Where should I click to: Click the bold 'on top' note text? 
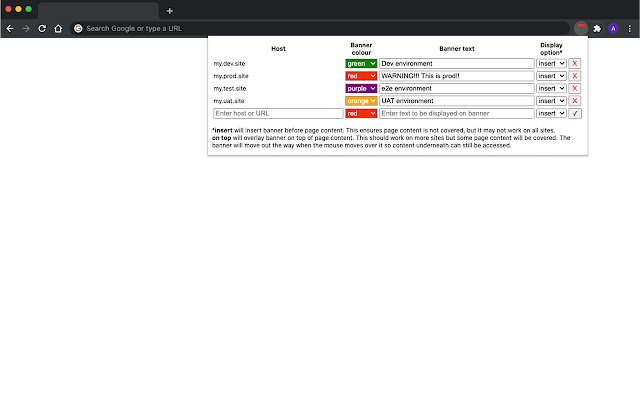[x=222, y=138]
